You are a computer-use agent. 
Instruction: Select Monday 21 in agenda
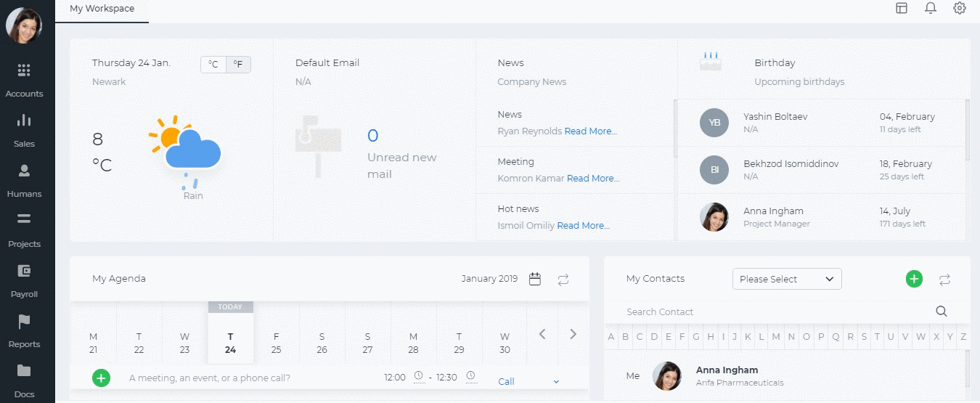click(93, 343)
